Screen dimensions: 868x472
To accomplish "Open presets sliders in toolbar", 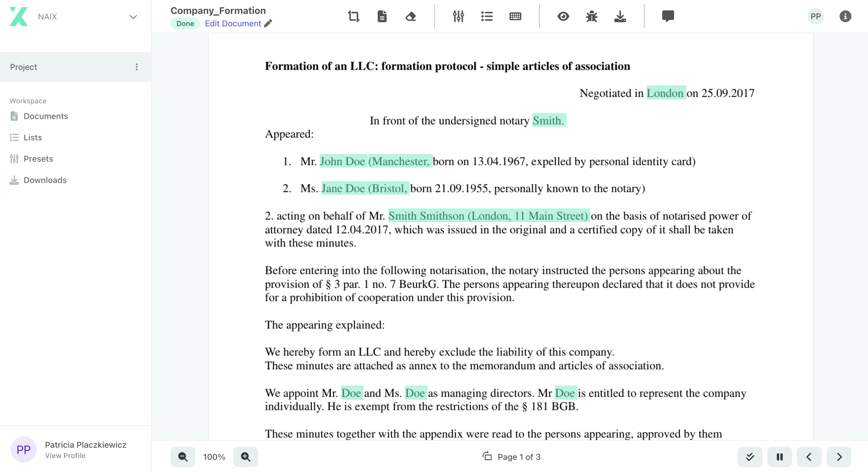I will tap(458, 16).
